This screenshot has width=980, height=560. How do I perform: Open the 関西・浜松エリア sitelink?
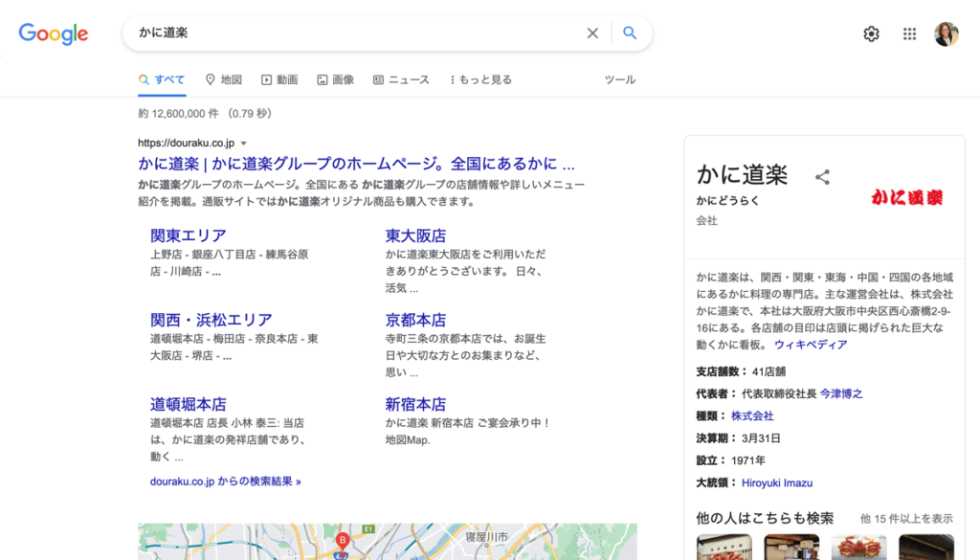click(x=212, y=320)
